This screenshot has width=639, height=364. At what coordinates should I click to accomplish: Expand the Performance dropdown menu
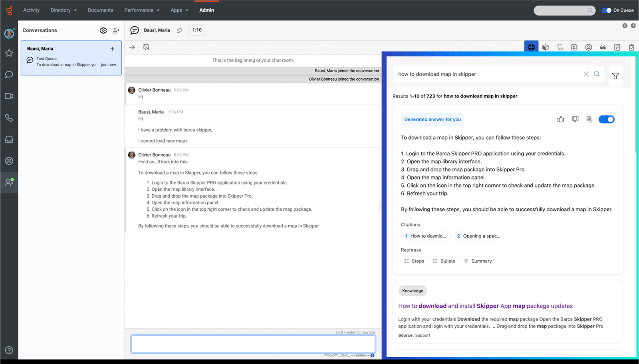click(x=142, y=10)
